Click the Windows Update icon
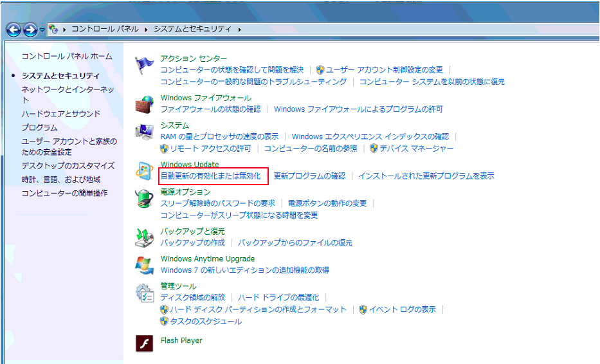This screenshot has height=364, width=600. pyautogui.click(x=144, y=172)
